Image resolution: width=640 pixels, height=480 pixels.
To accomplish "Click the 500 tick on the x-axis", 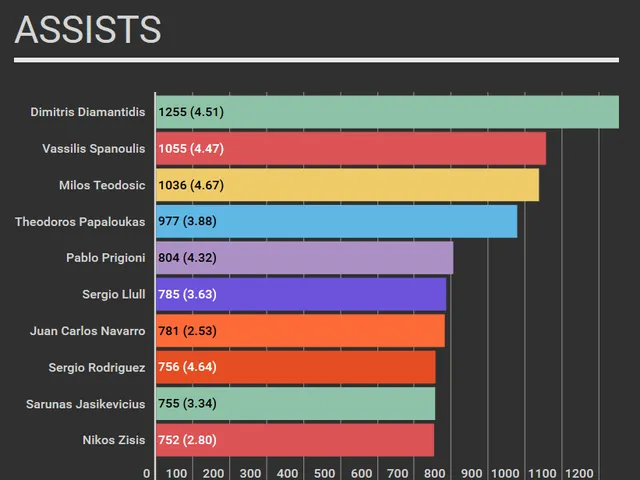I will click(324, 473).
